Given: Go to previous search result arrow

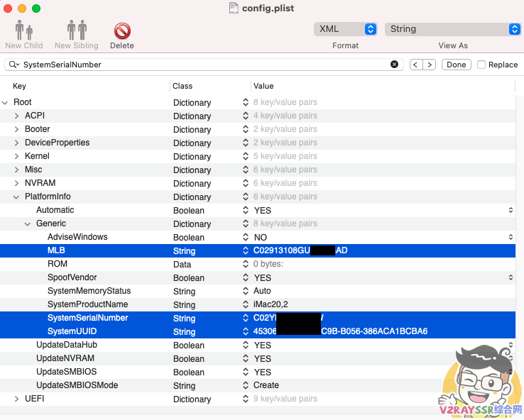Looking at the screenshot, I should [417, 65].
